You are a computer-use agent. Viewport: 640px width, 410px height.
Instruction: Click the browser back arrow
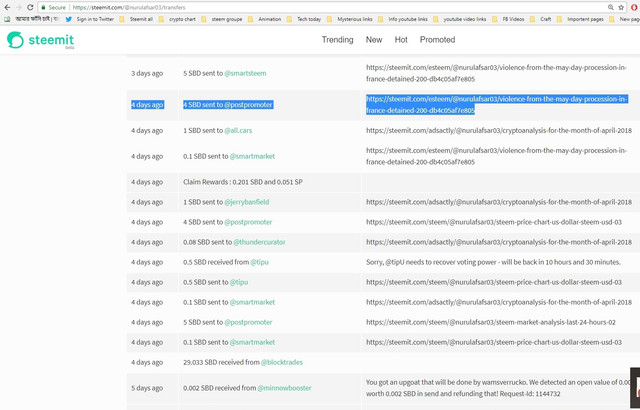(x=7, y=7)
